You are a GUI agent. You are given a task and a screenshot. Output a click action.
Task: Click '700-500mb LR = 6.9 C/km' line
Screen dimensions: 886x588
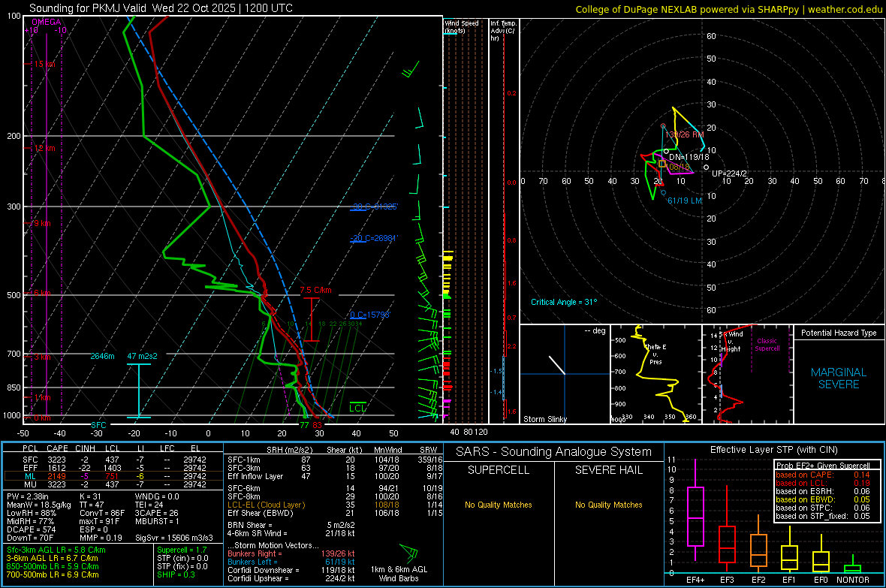tap(53, 574)
